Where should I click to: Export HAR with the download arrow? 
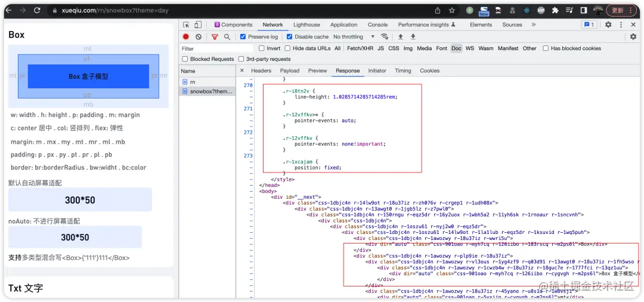tap(413, 36)
